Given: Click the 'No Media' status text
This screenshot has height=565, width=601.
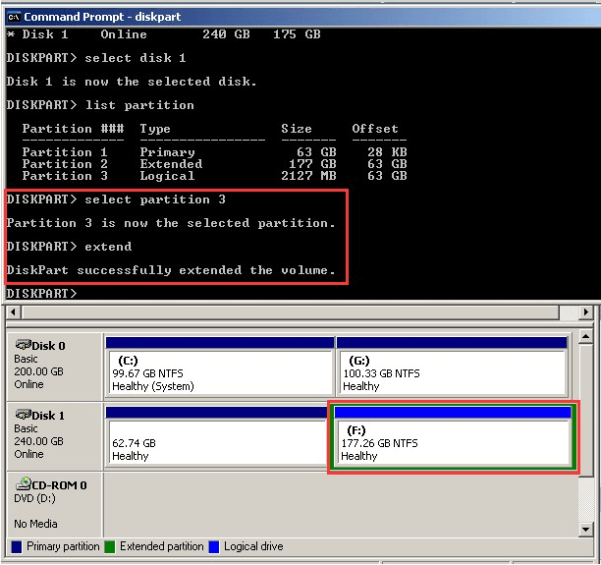Looking at the screenshot, I should 36,524.
